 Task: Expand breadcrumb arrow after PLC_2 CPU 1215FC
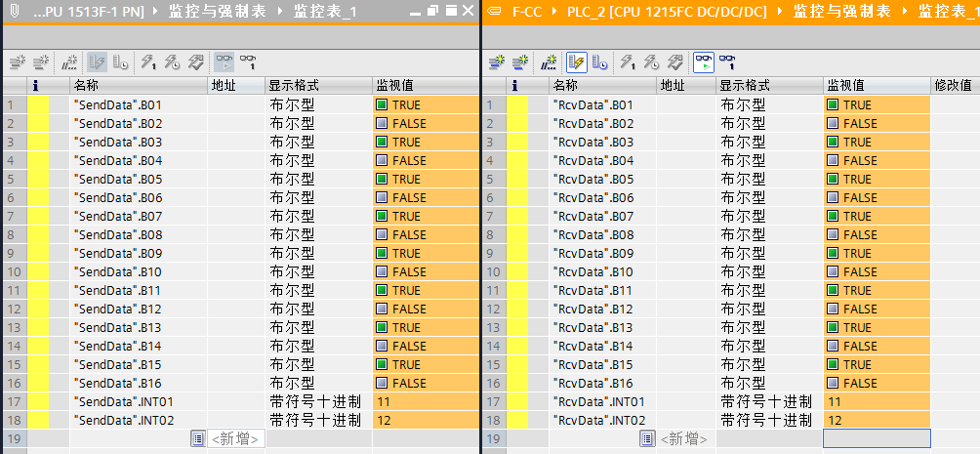[x=779, y=12]
